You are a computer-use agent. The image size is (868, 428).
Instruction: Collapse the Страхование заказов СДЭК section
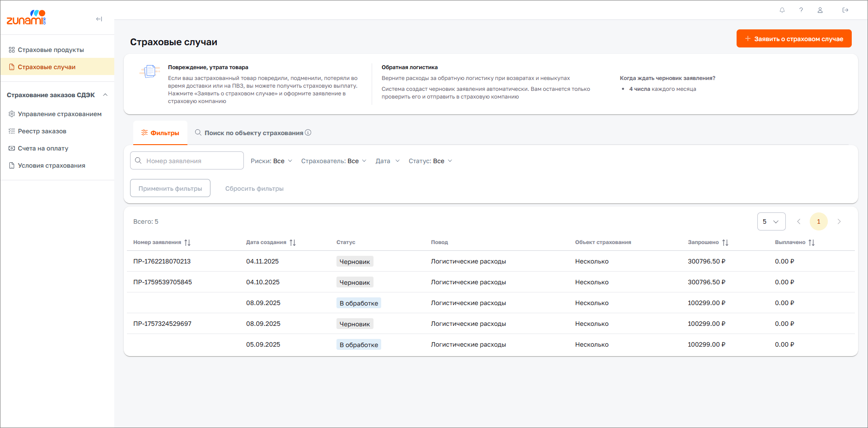click(105, 95)
